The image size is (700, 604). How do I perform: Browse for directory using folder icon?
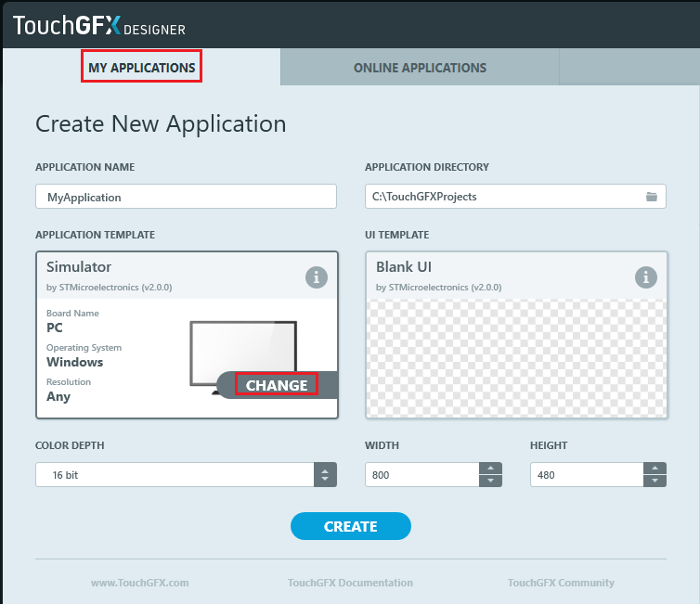pos(652,197)
